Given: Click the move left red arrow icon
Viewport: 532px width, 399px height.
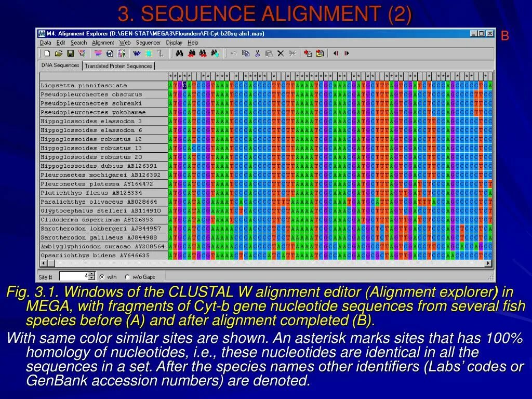Looking at the screenshot, I should 336,54.
